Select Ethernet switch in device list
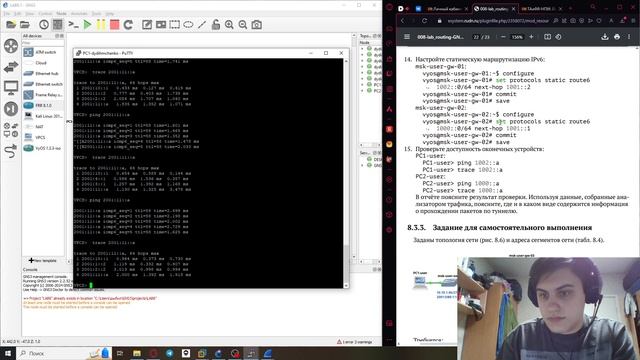Screen dimensions: 640x360 tap(43, 84)
